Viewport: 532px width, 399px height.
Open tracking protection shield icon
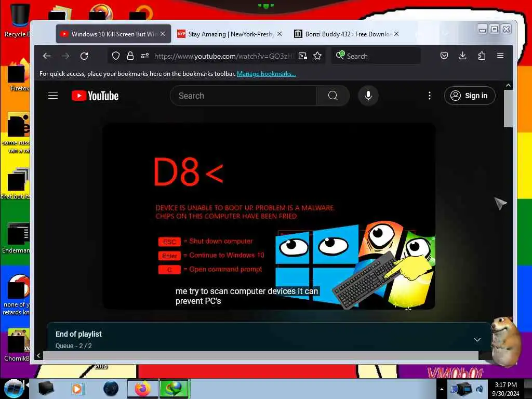[116, 56]
